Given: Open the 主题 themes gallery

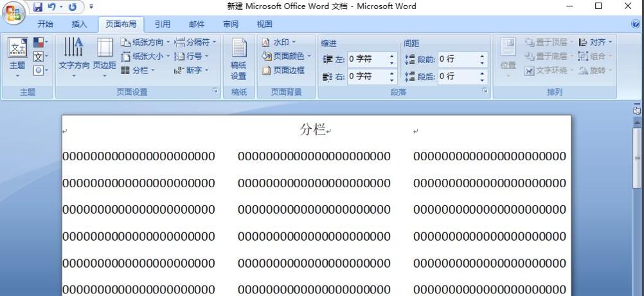Looking at the screenshot, I should click(17, 57).
